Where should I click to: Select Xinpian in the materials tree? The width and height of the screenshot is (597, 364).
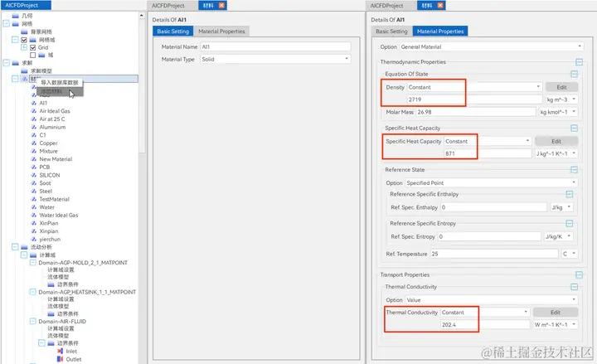click(x=49, y=231)
